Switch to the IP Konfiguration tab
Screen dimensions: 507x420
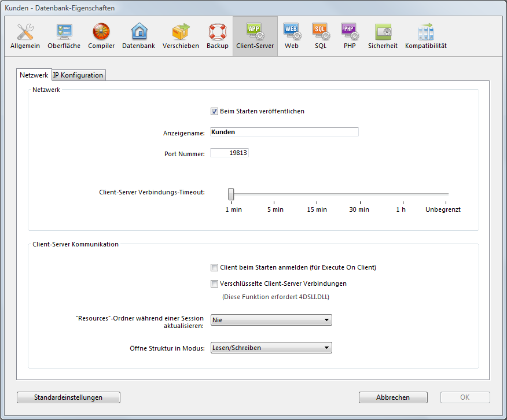tap(78, 75)
